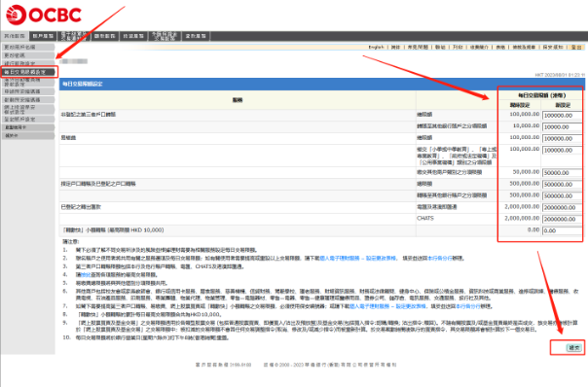Click the new-limit field showing 50000.00
This screenshot has height=387, width=588.
click(x=562, y=173)
